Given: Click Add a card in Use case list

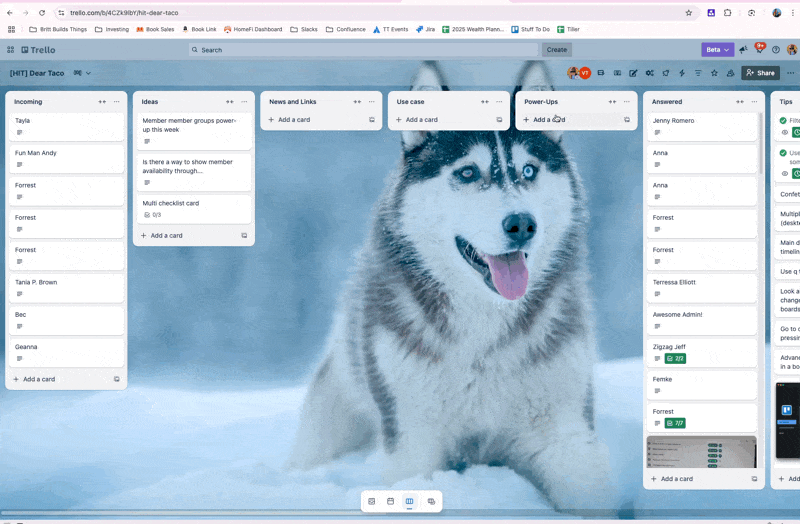Looking at the screenshot, I should pos(421,119).
